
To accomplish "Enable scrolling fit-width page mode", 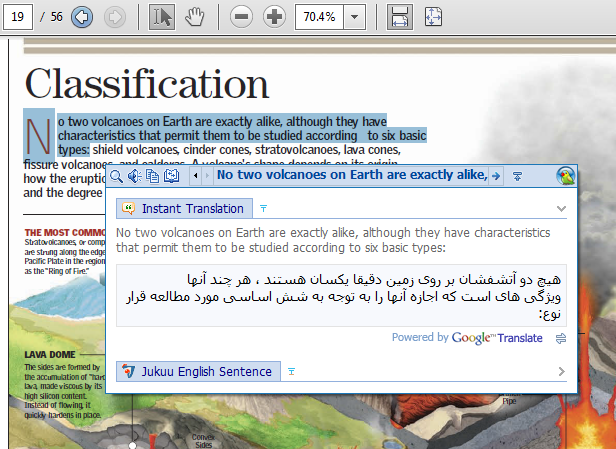I will point(400,17).
